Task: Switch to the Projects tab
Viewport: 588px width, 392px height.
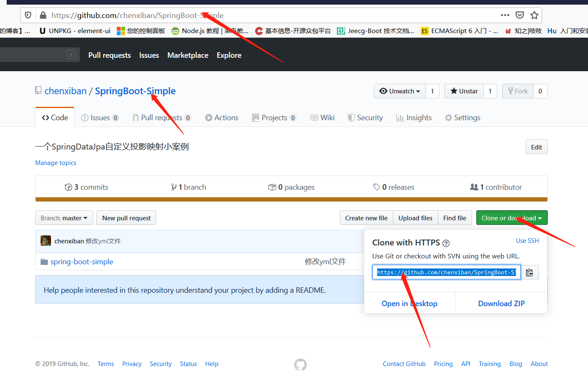Action: pos(275,118)
